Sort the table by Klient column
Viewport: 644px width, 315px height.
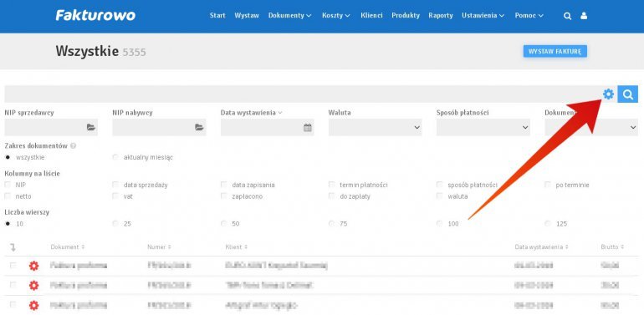click(x=236, y=247)
